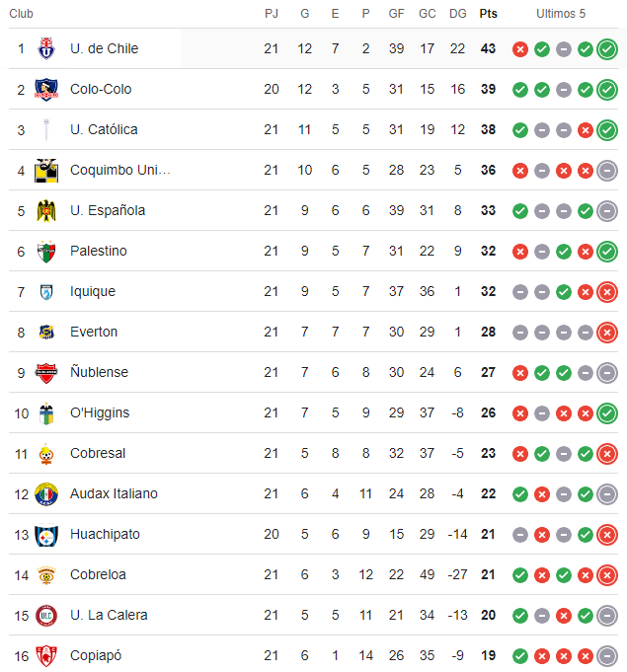Click U. de Chile's latest match result icon
This screenshot has height=672, width=627.
tap(607, 49)
